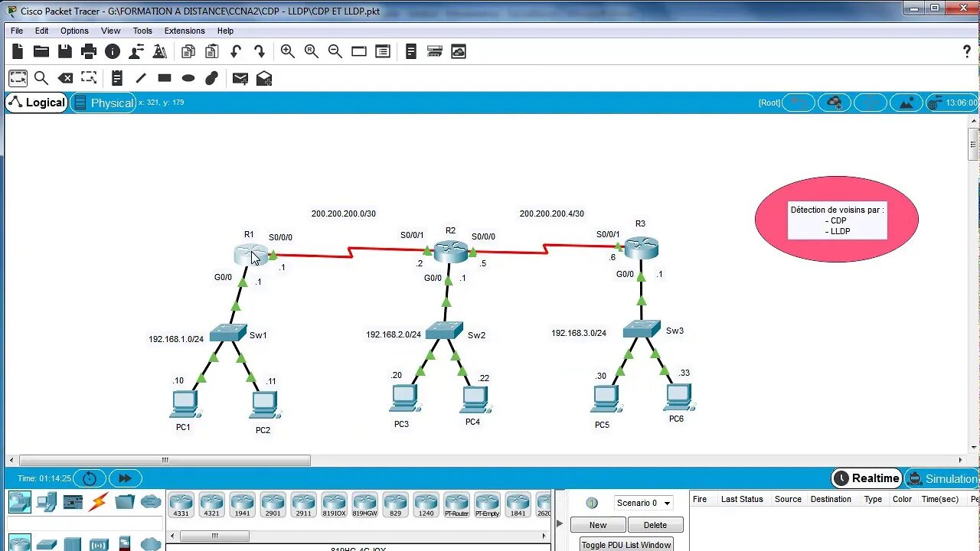The height and width of the screenshot is (551, 980).
Task: Open a file with the folder icon
Action: tap(41, 51)
